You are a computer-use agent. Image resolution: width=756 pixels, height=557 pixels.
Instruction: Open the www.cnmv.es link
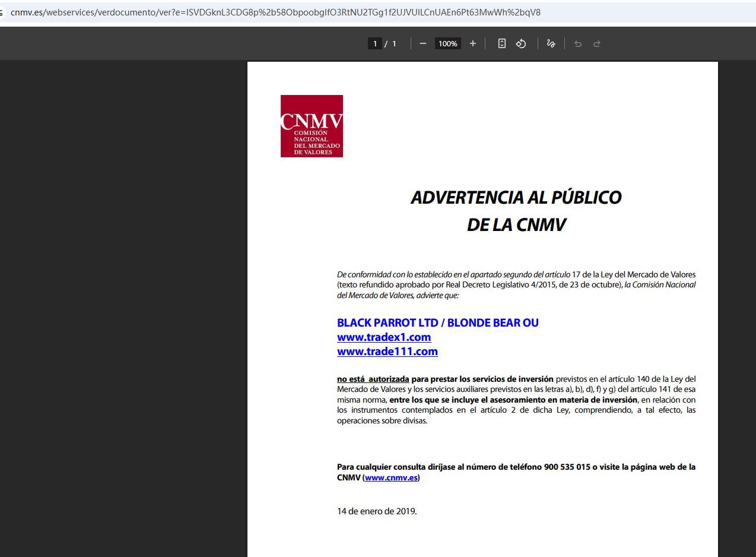tap(391, 477)
